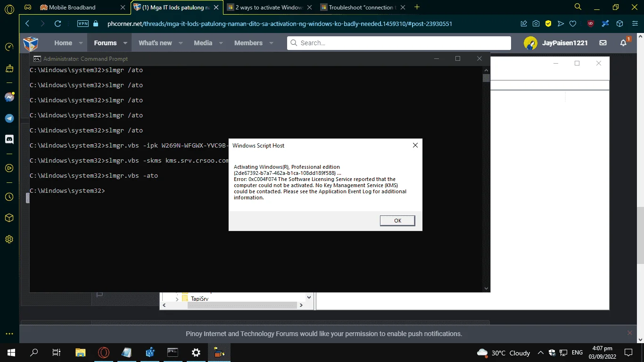This screenshot has height=362, width=644.
Task: Open the yellow ad-blocker shield icon
Action: click(x=548, y=24)
